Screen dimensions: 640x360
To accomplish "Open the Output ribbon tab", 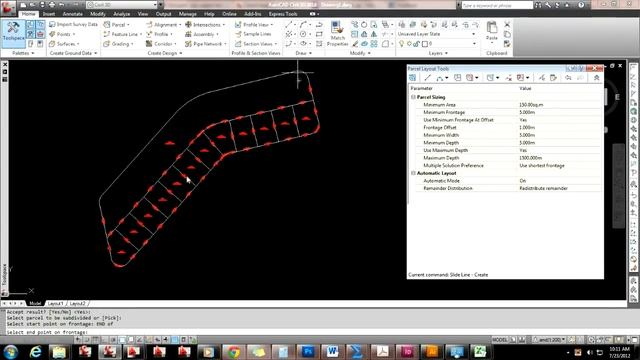I will pos(163,14).
